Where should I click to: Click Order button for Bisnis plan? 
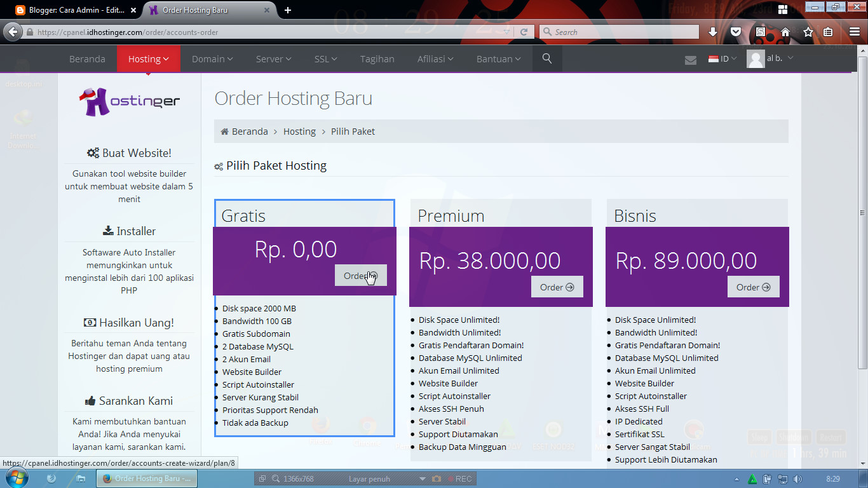754,287
